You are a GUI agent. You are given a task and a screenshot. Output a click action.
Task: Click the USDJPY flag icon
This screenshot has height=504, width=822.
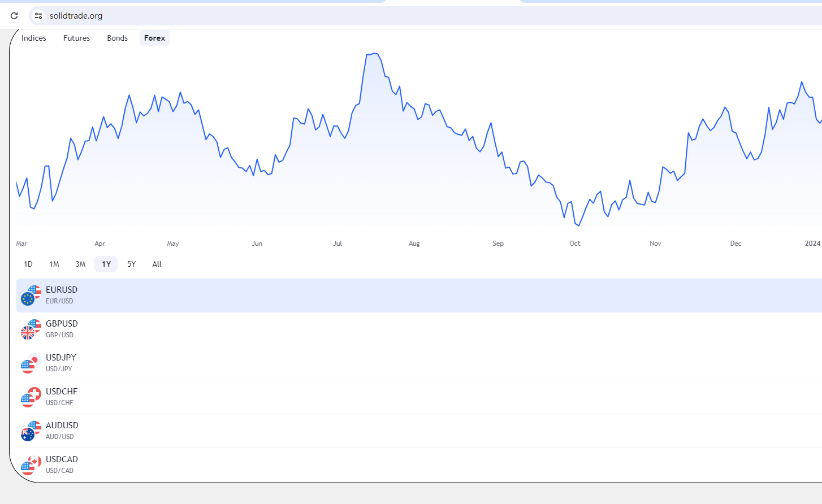point(31,363)
